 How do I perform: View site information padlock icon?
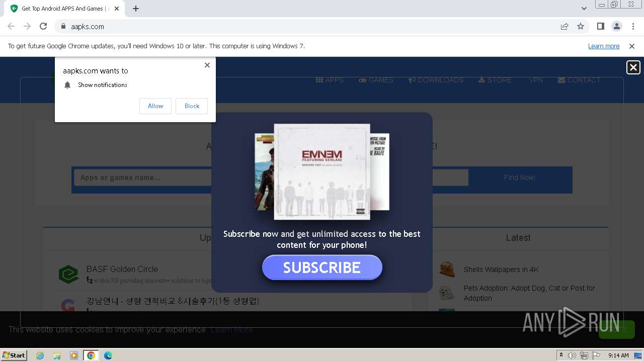click(63, 26)
